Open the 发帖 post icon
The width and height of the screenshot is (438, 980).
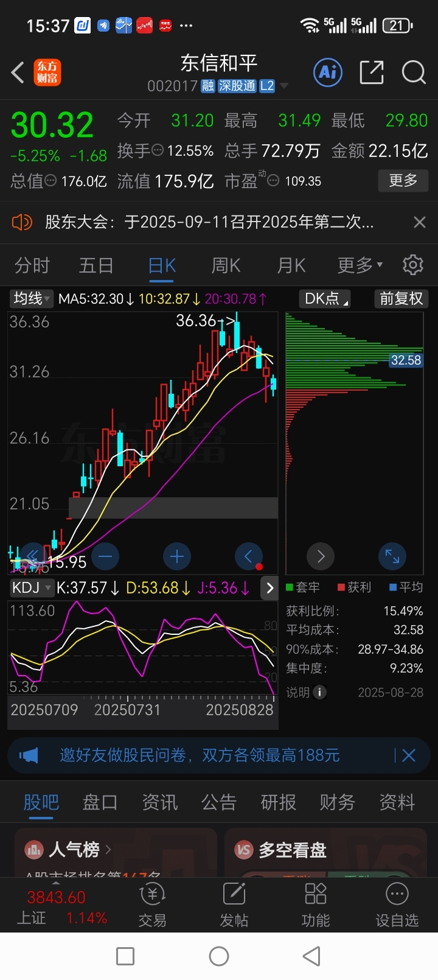234,905
